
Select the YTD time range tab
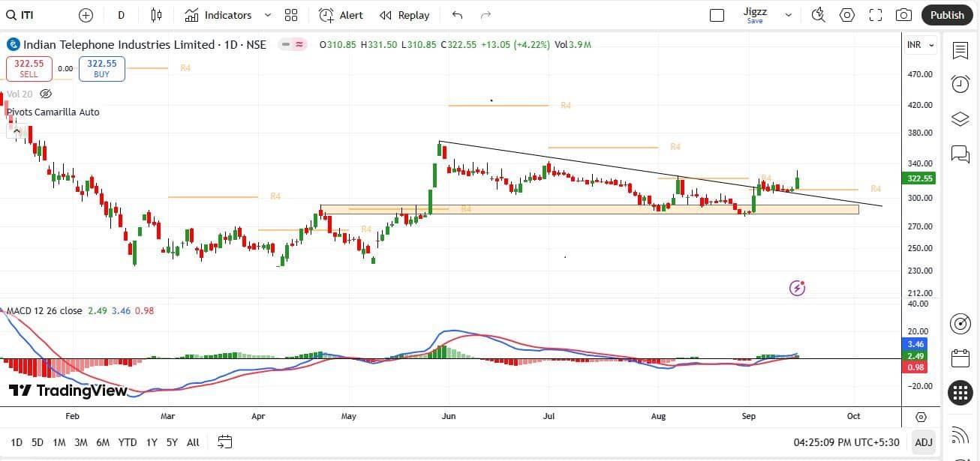[128, 442]
